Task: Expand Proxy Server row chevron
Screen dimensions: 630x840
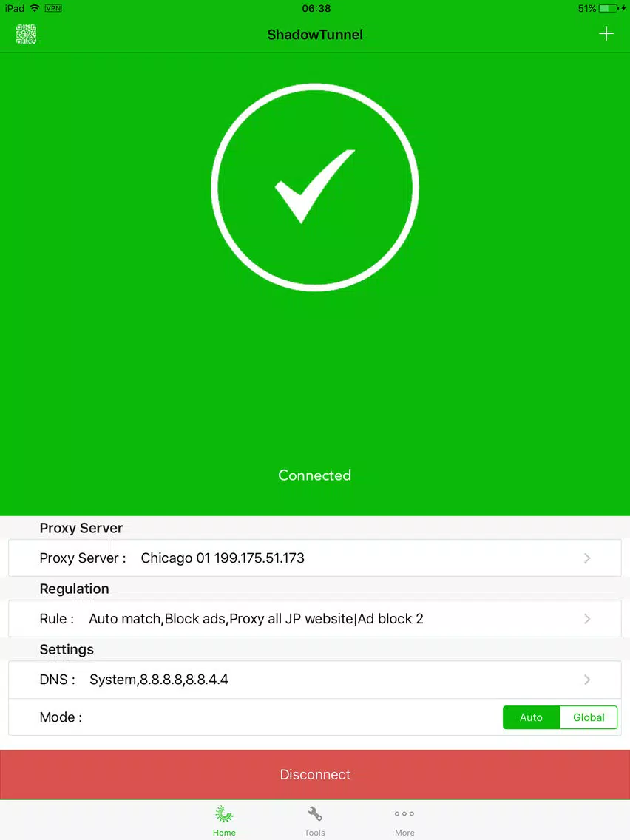Action: point(587,558)
